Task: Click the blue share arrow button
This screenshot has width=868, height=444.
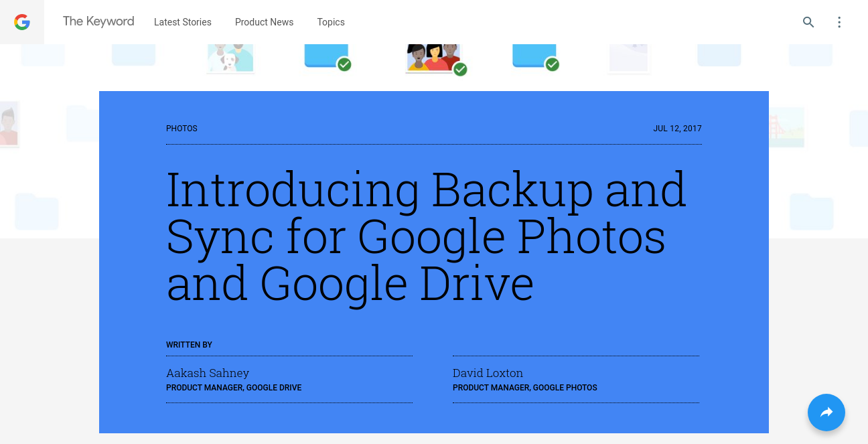Action: click(826, 413)
